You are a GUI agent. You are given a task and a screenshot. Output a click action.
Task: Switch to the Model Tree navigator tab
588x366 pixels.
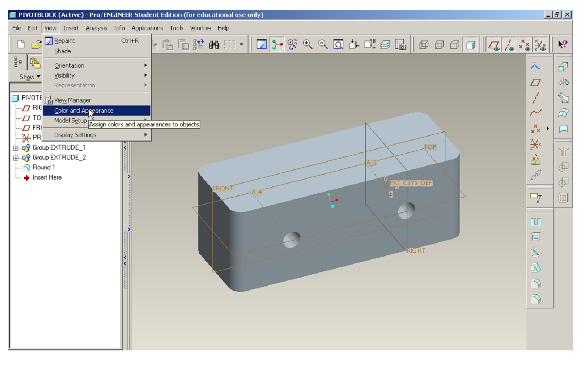[x=18, y=62]
